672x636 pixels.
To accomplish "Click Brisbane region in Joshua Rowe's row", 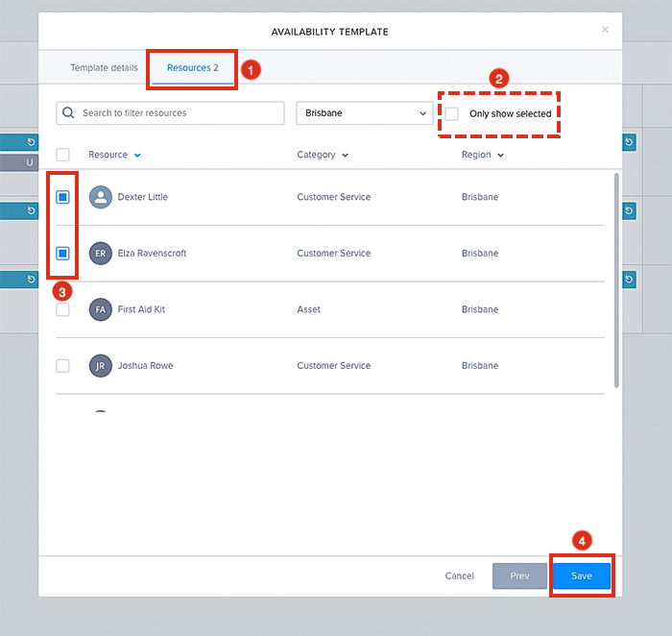I will click(480, 365).
